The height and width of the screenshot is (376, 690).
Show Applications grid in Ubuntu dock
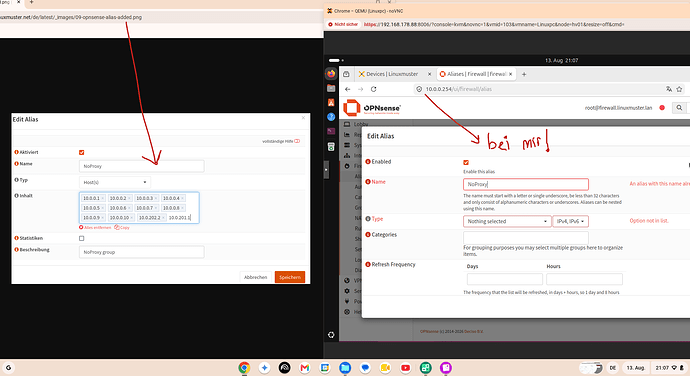tap(331, 335)
